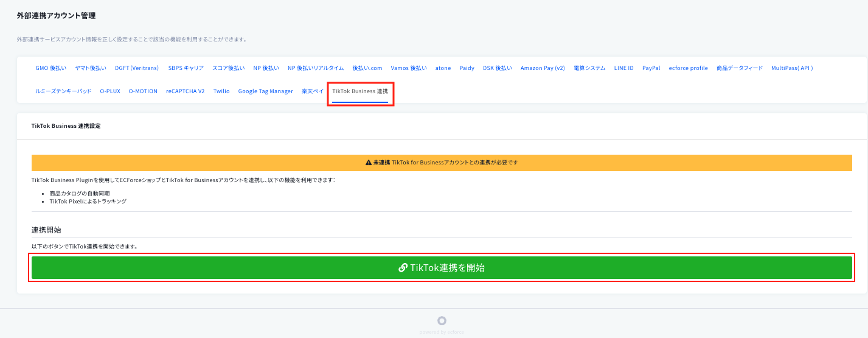Open the LINE ID tab
This screenshot has width=868, height=338.
[x=624, y=68]
